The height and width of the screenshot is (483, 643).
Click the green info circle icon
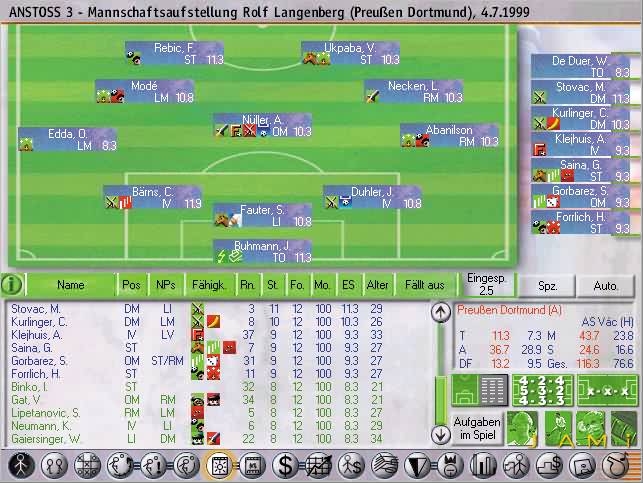[11, 284]
